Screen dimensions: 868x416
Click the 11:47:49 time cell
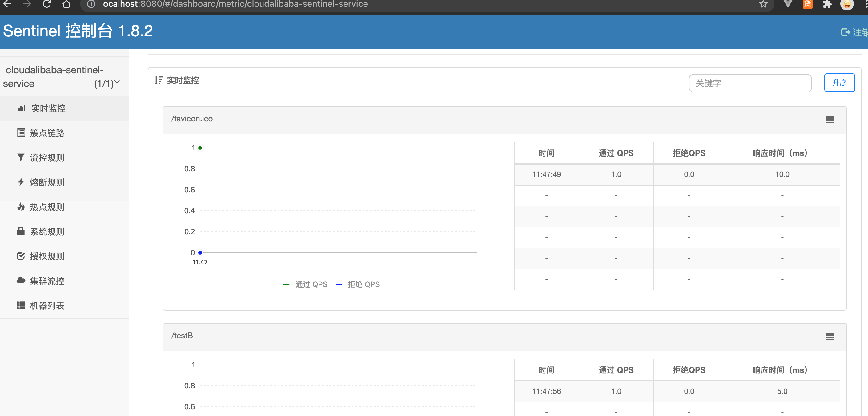click(x=546, y=174)
